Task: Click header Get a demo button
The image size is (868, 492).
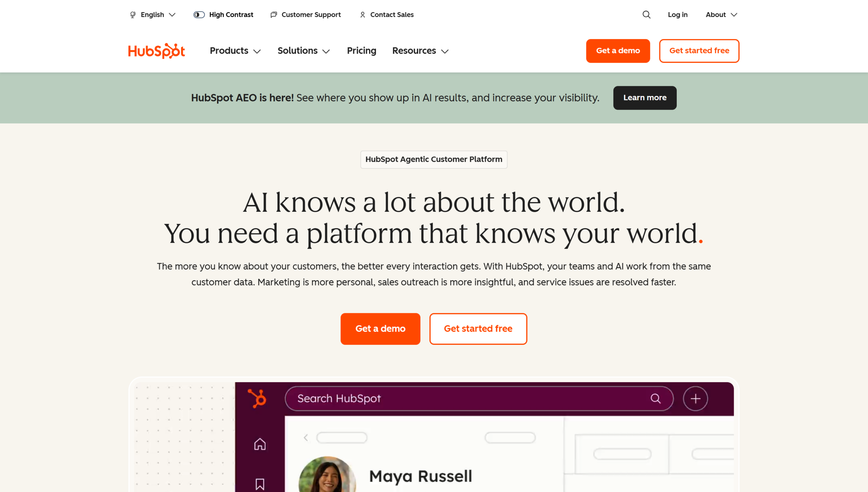Action: point(618,51)
